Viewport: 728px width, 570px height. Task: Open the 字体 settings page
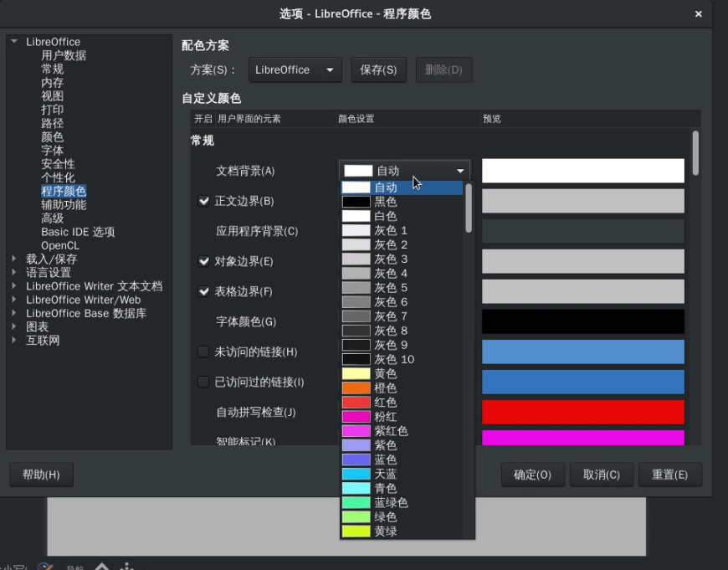point(53,151)
